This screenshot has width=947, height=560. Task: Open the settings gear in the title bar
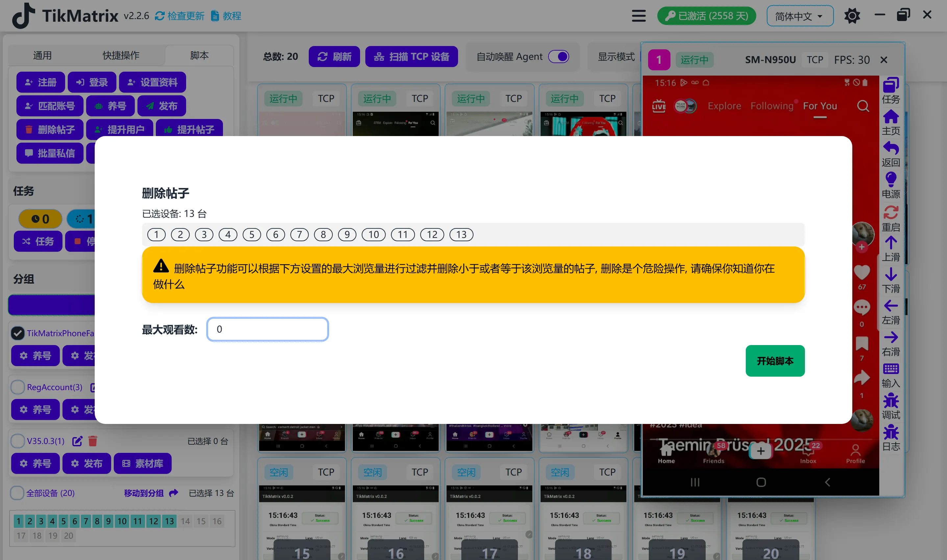tap(852, 15)
